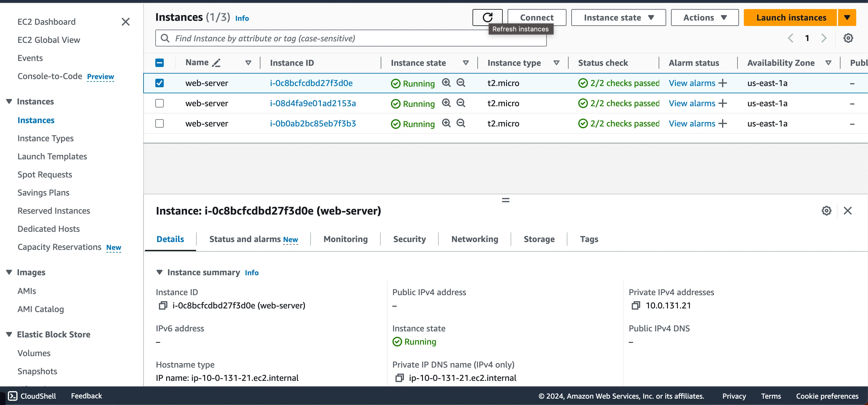Click the Launch instances button
This screenshot has height=405, width=868.
[x=790, y=18]
